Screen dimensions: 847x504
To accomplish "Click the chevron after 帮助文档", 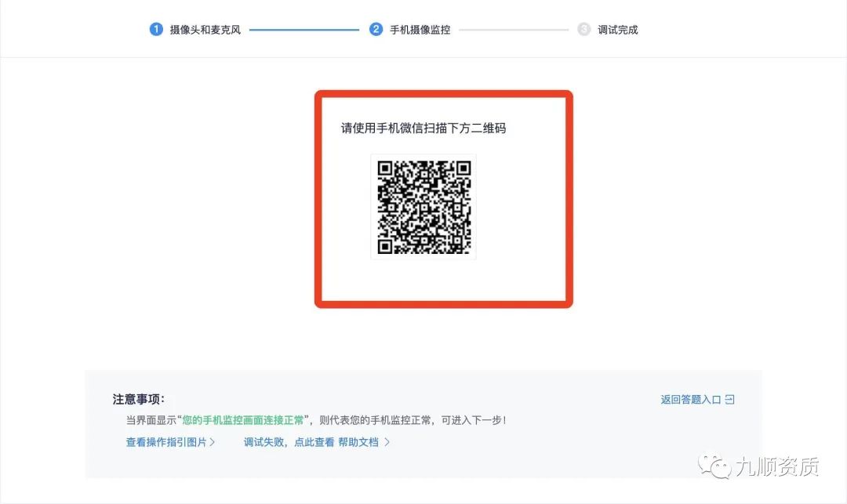I will pyautogui.click(x=387, y=442).
